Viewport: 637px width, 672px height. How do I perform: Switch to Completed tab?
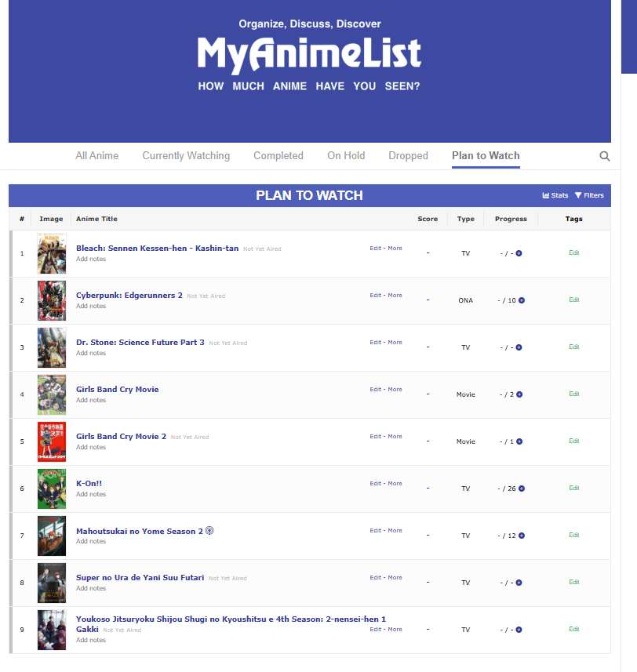coord(278,155)
